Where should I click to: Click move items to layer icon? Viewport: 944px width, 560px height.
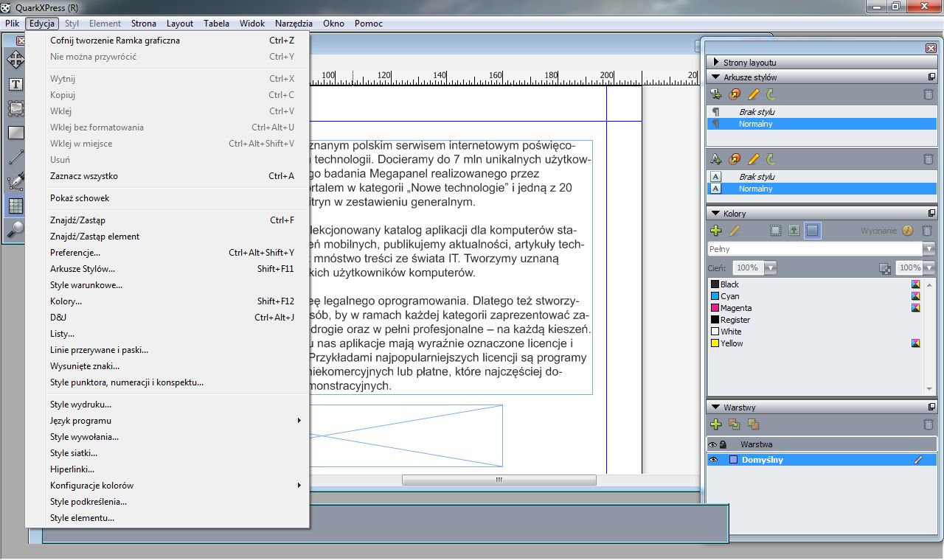735,424
